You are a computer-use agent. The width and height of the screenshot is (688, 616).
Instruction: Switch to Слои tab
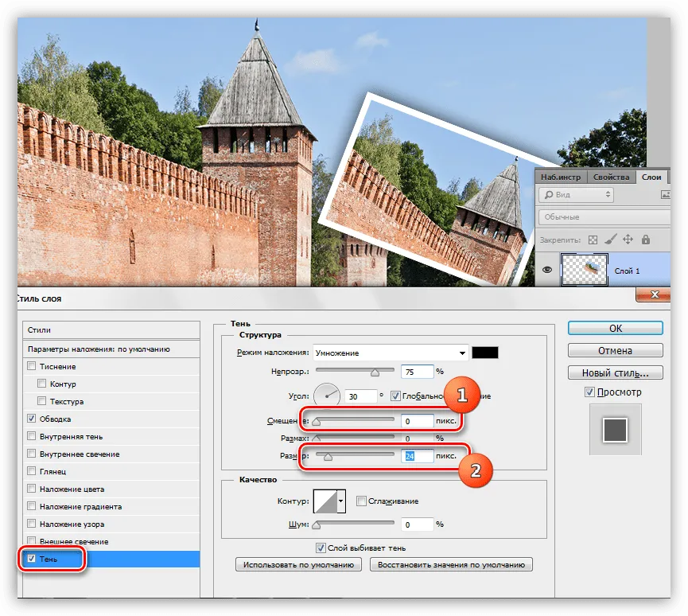click(651, 177)
